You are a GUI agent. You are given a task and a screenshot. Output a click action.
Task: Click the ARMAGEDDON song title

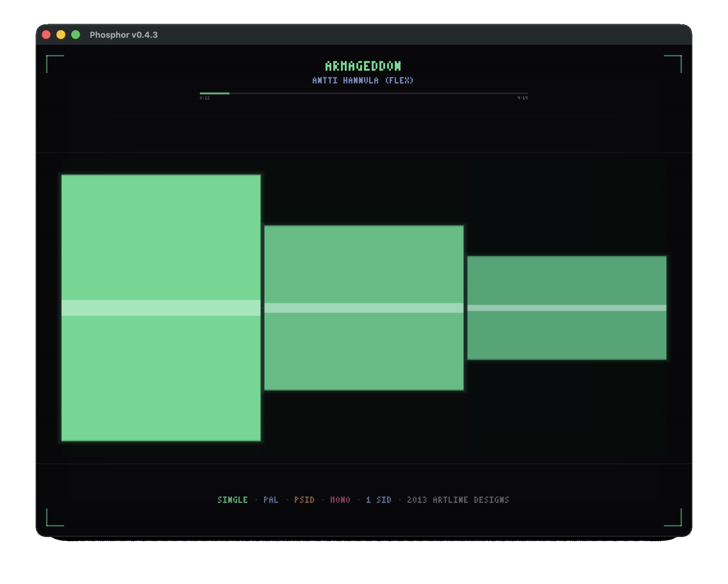point(363,66)
